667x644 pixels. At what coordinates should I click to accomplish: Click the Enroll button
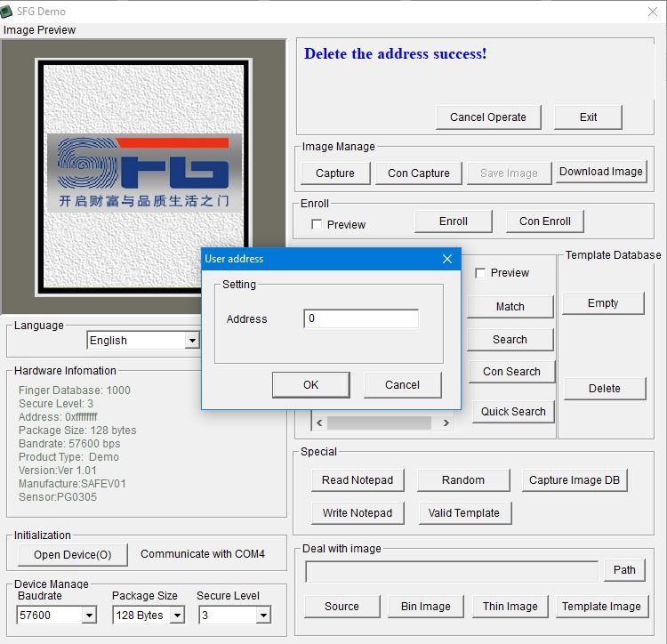(453, 221)
